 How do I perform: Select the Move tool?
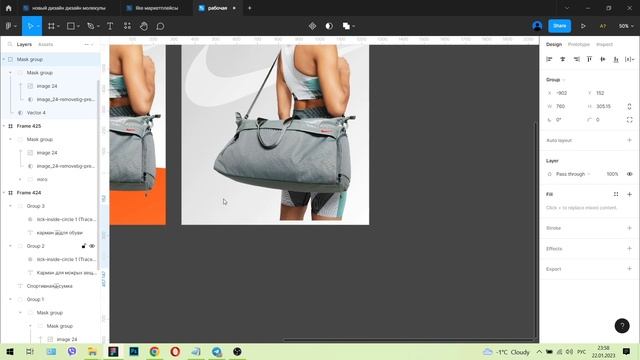pos(30,26)
